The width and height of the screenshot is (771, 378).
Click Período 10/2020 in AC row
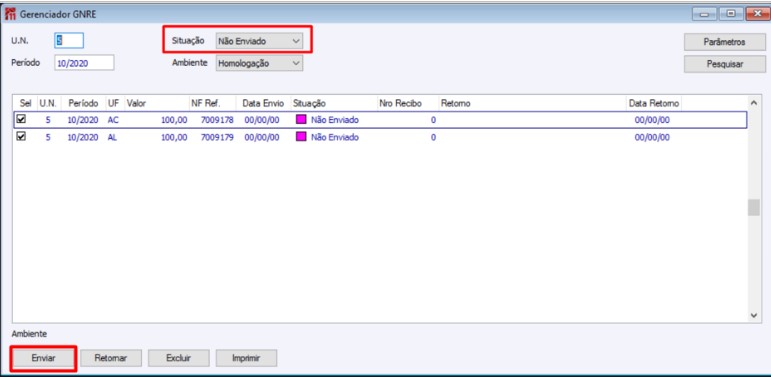83,119
